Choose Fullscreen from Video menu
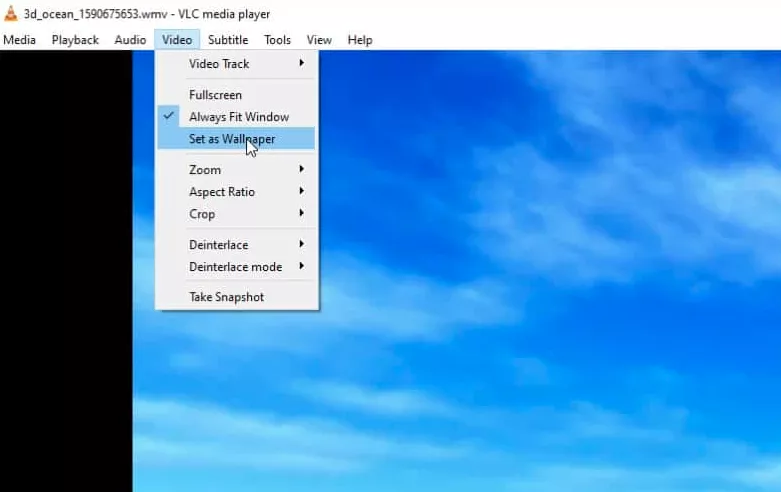 236,95
